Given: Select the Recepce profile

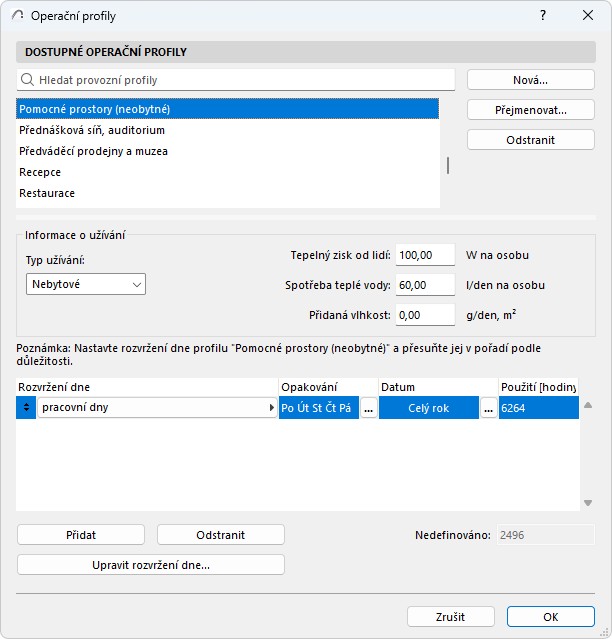Looking at the screenshot, I should pos(228,172).
